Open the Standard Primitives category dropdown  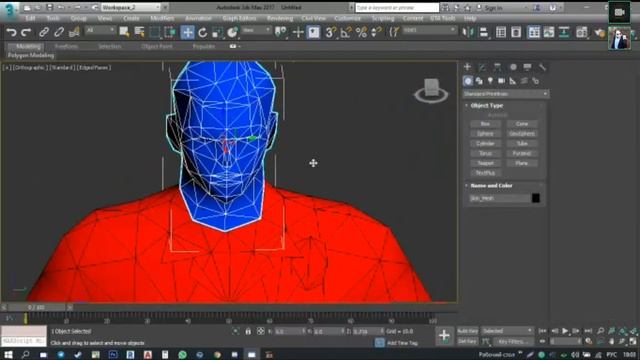pos(505,94)
